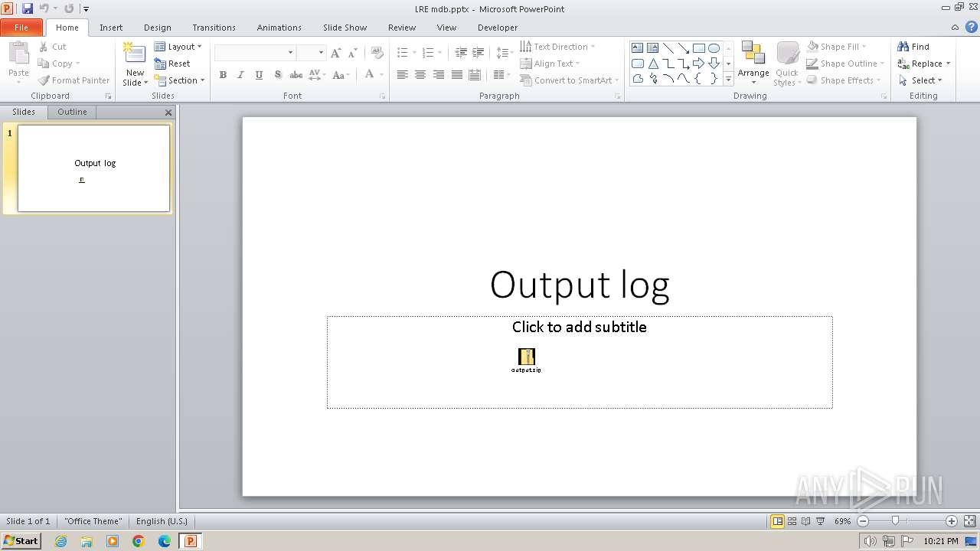Open the Font name combo box
Viewport: 980px width, 551px height.
tap(255, 53)
